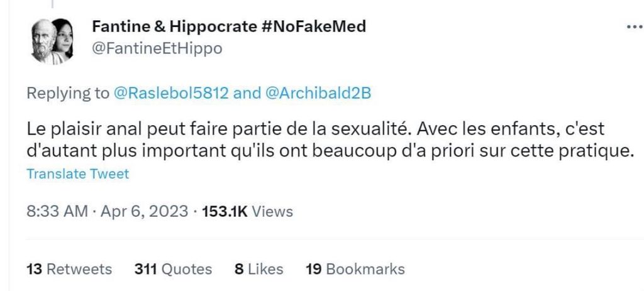This screenshot has width=644, height=291.
Task: Click the 'Replying to' label
Action: 67,94
